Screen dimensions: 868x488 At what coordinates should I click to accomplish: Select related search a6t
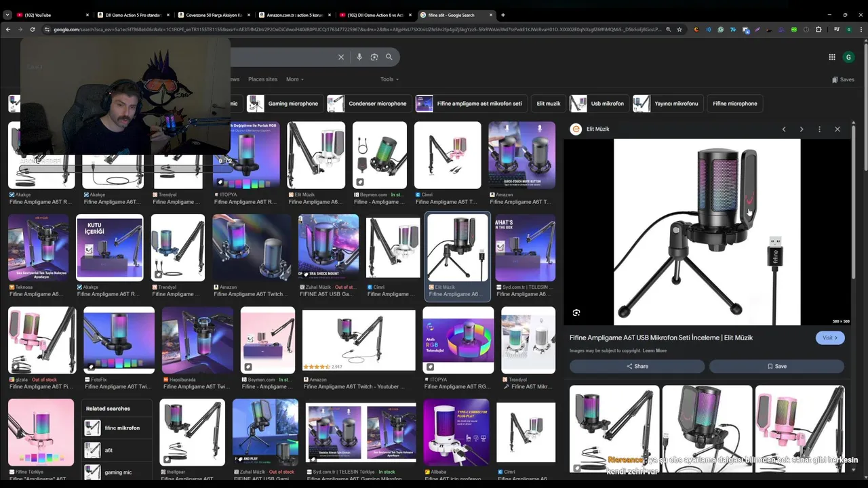point(118,450)
